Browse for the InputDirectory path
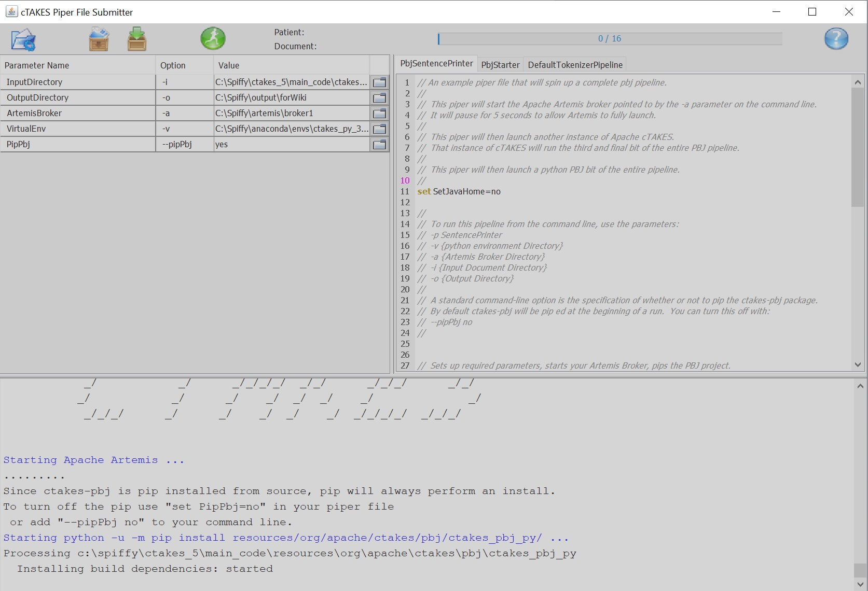This screenshot has width=868, height=591. click(x=380, y=82)
